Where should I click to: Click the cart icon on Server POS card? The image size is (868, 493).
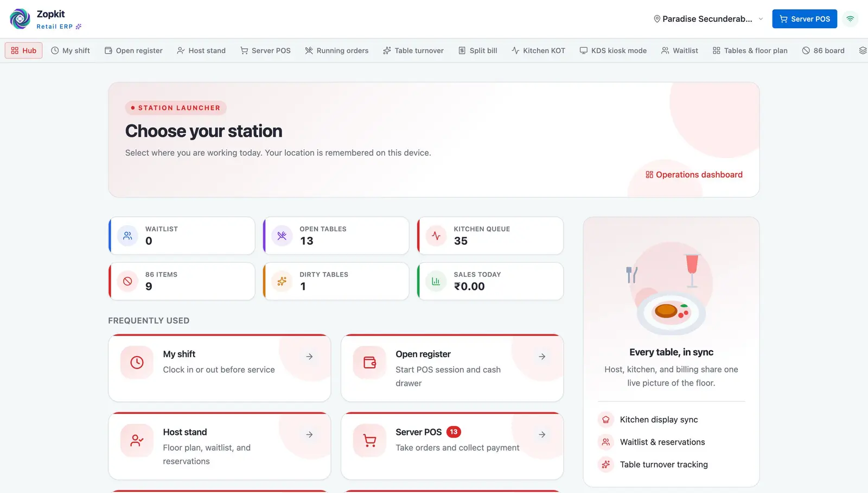369,440
